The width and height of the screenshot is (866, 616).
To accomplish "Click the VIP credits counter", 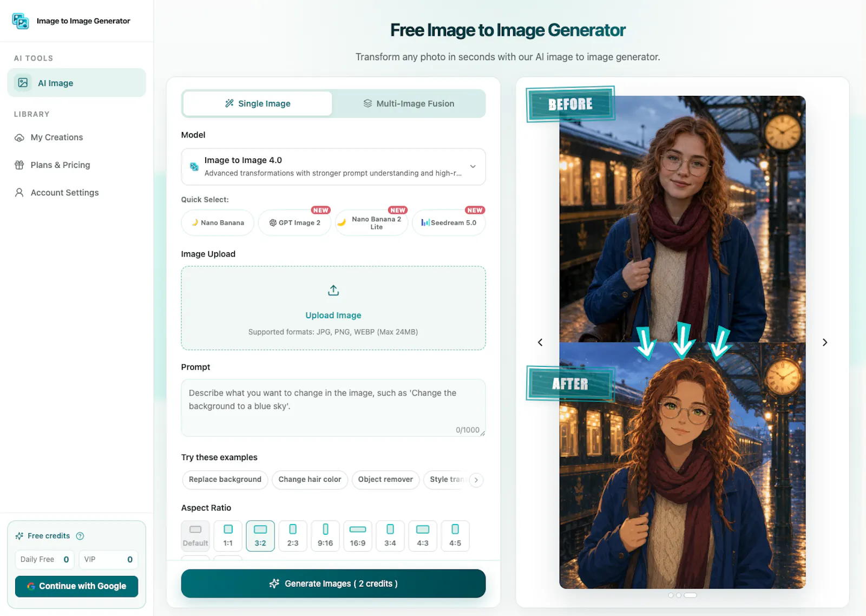I will click(108, 560).
